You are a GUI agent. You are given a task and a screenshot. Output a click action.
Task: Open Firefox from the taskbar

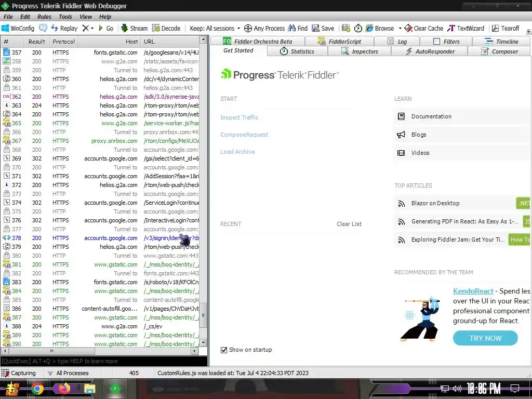coord(64,388)
